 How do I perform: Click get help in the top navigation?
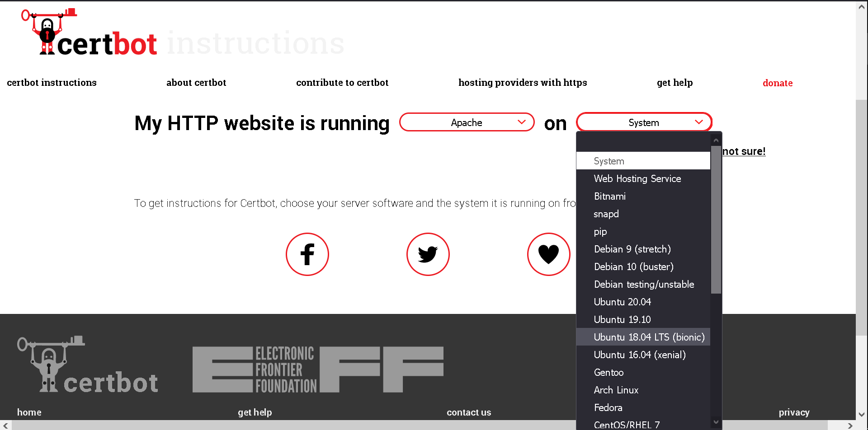675,83
